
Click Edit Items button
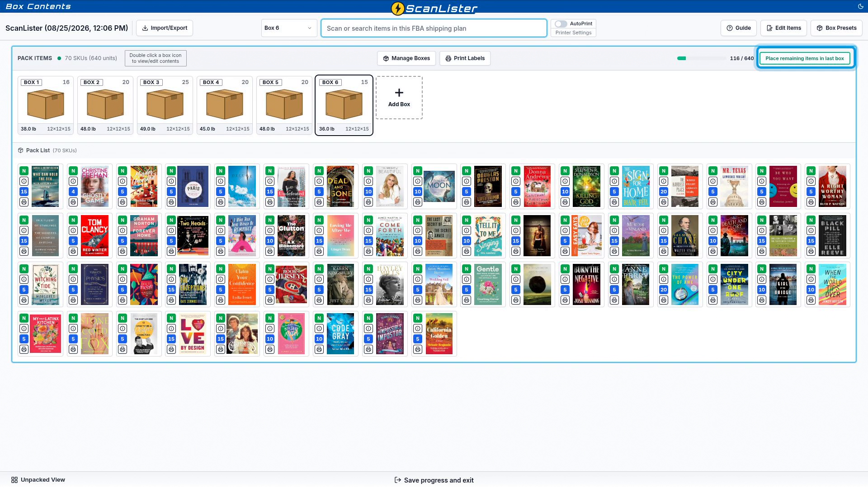pyautogui.click(x=783, y=28)
